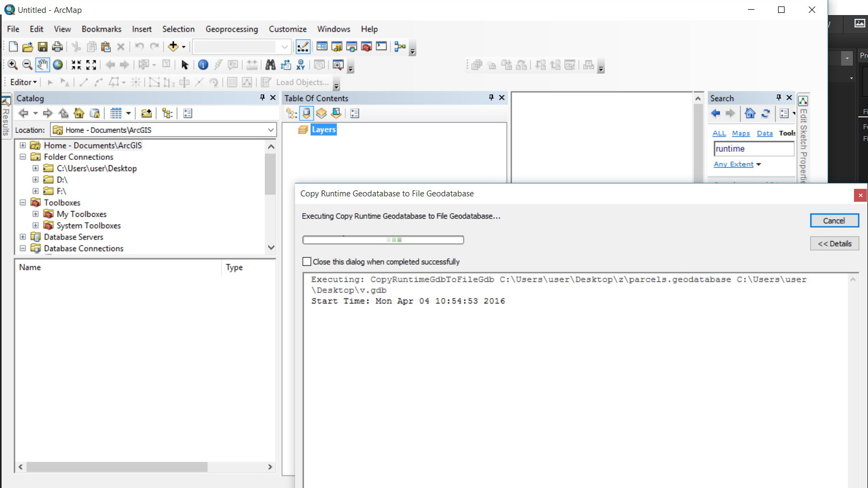
Task: Click the Fixed Zoom In icon
Action: (x=76, y=65)
